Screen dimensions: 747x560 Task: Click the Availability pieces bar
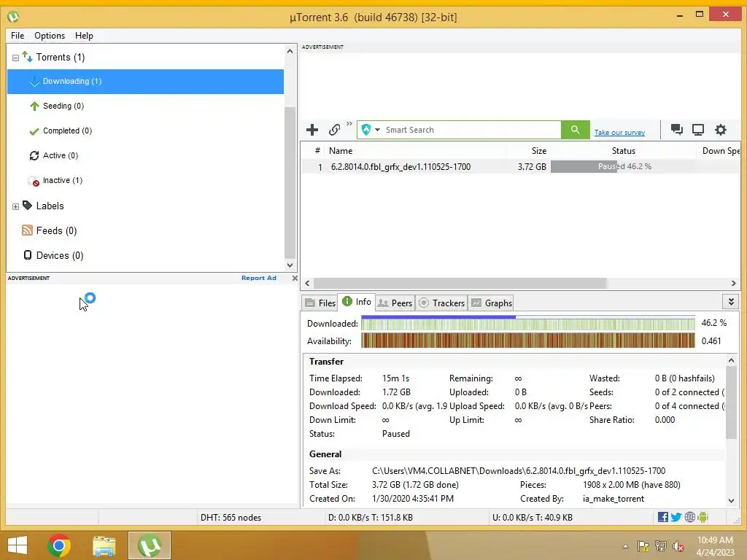tap(528, 341)
